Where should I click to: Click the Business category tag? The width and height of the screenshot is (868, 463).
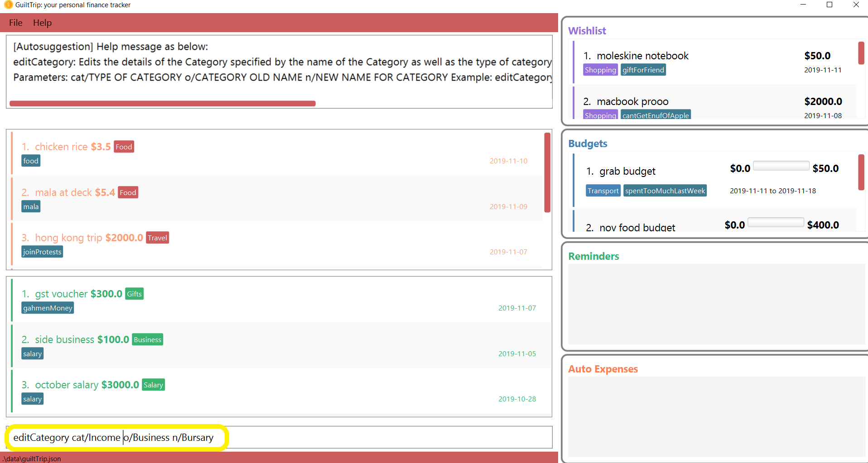147,339
